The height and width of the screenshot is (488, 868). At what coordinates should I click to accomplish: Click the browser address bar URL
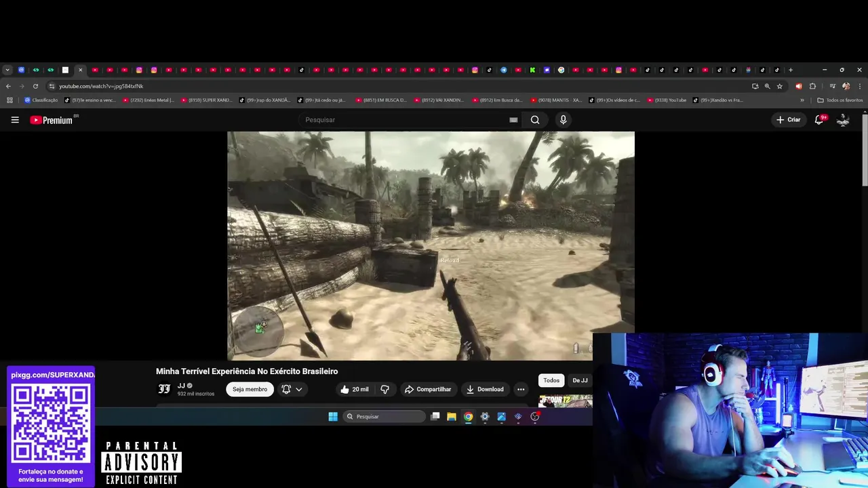101,86
